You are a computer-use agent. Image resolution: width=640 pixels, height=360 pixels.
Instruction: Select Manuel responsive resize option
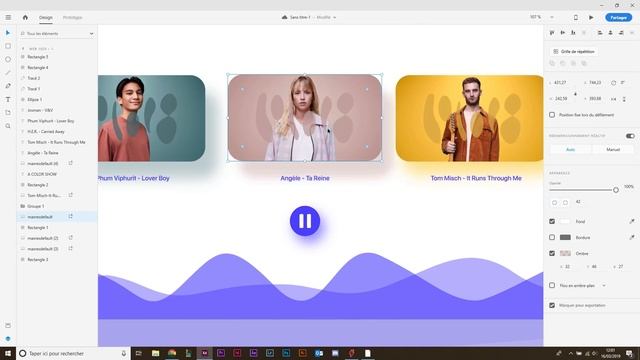(613, 150)
